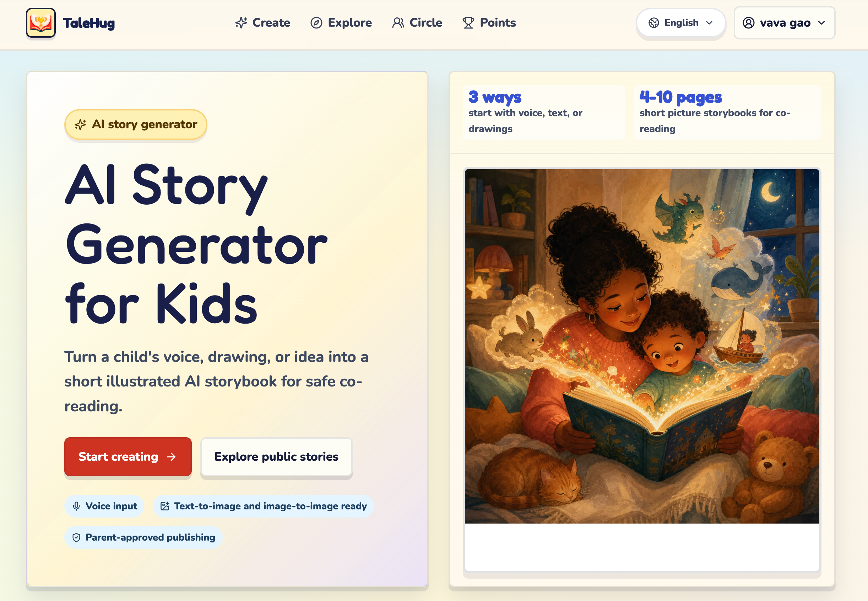Click the Start creating button
Viewport: 868px width, 601px height.
(x=128, y=457)
